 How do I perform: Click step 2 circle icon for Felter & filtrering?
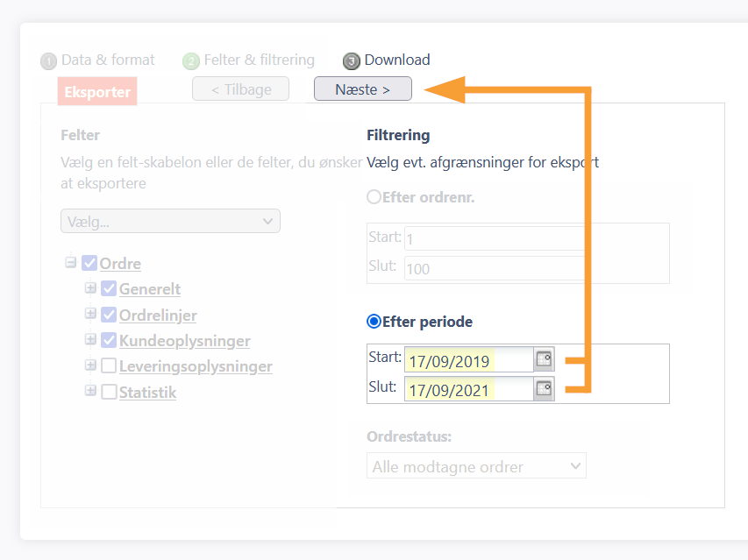tap(191, 61)
